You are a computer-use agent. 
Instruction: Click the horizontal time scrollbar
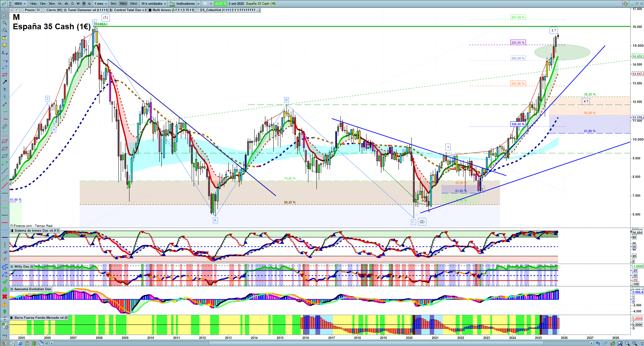(321, 343)
